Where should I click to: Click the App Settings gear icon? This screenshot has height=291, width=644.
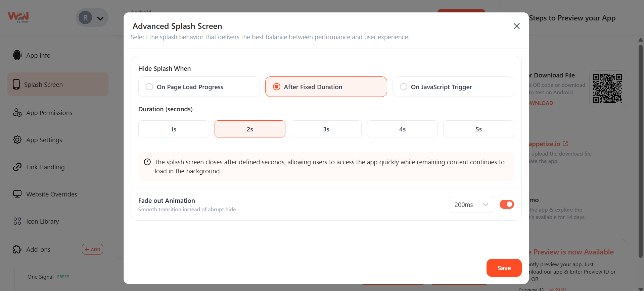17,140
